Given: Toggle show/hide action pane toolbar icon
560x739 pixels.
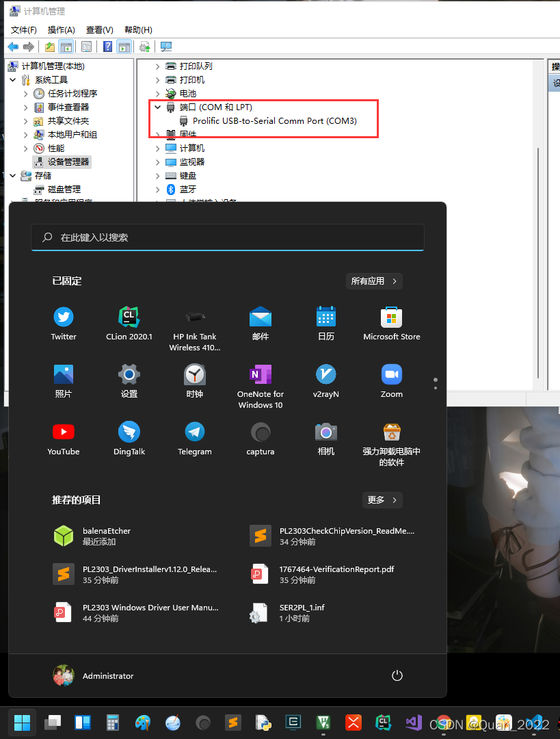Looking at the screenshot, I should [124, 47].
